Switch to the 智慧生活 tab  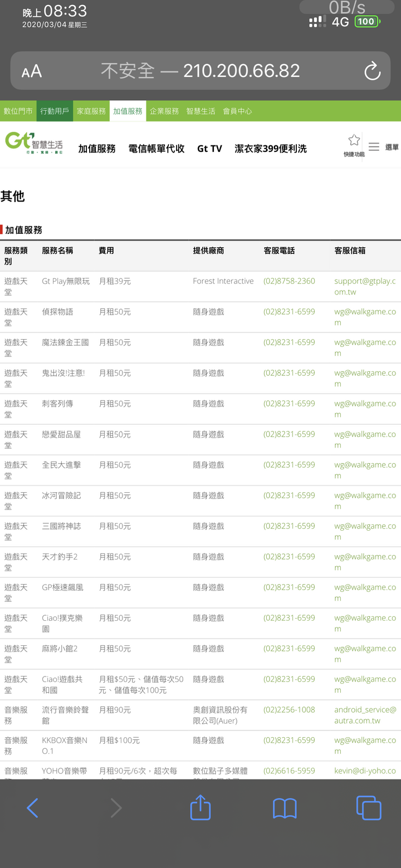(x=200, y=111)
